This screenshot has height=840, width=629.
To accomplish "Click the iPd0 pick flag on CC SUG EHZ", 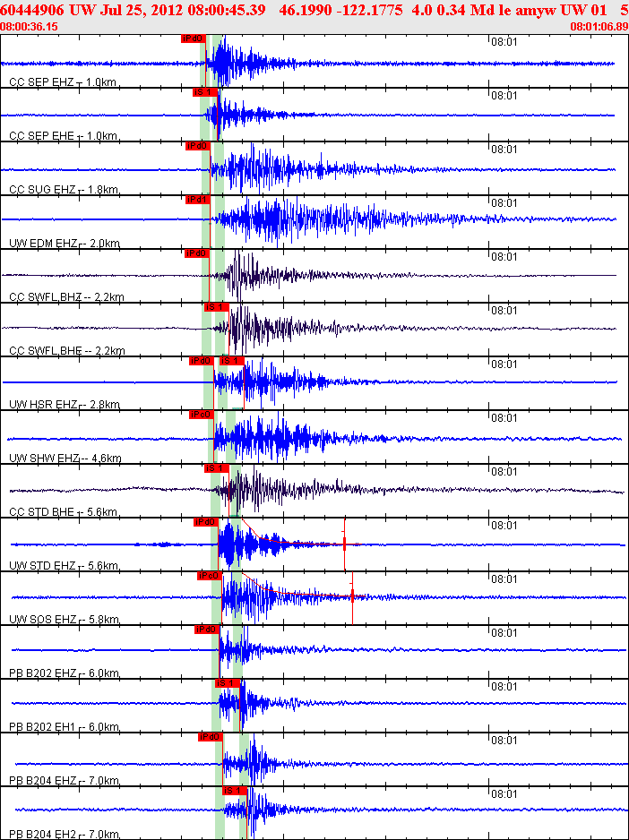I will (x=197, y=146).
